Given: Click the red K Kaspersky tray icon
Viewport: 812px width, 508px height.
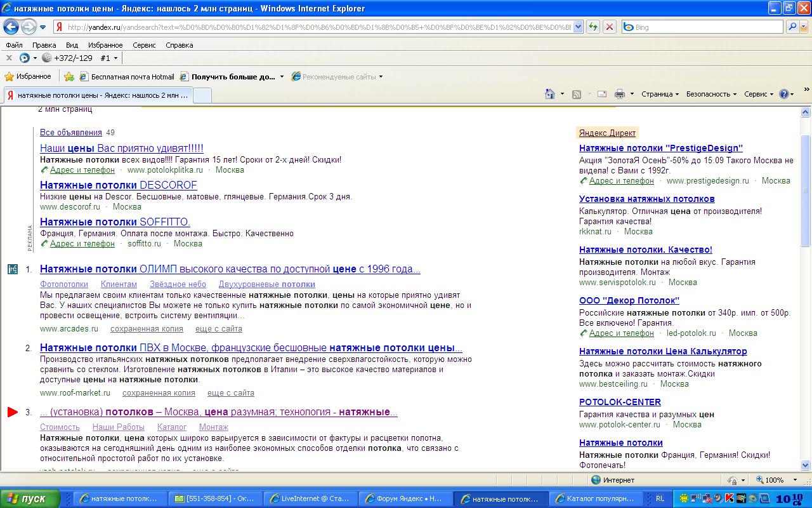Looking at the screenshot, I should 730,499.
